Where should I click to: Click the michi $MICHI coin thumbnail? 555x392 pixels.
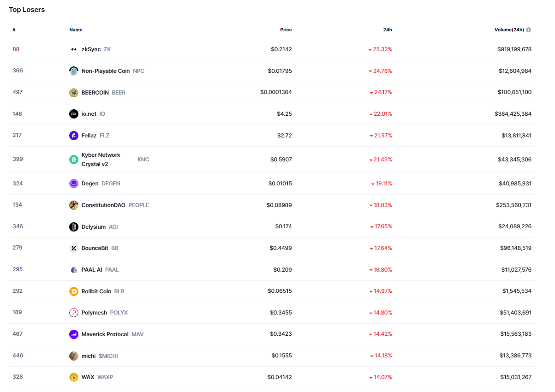point(74,356)
